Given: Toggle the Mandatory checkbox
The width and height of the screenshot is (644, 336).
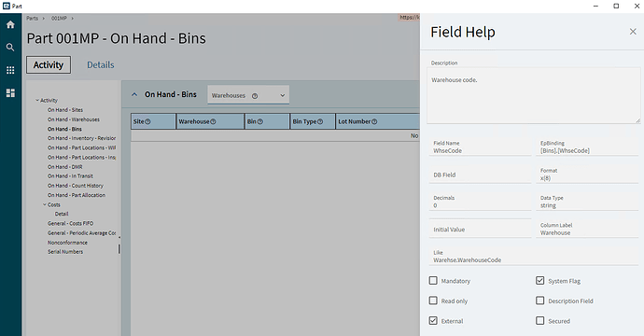Looking at the screenshot, I should [433, 281].
